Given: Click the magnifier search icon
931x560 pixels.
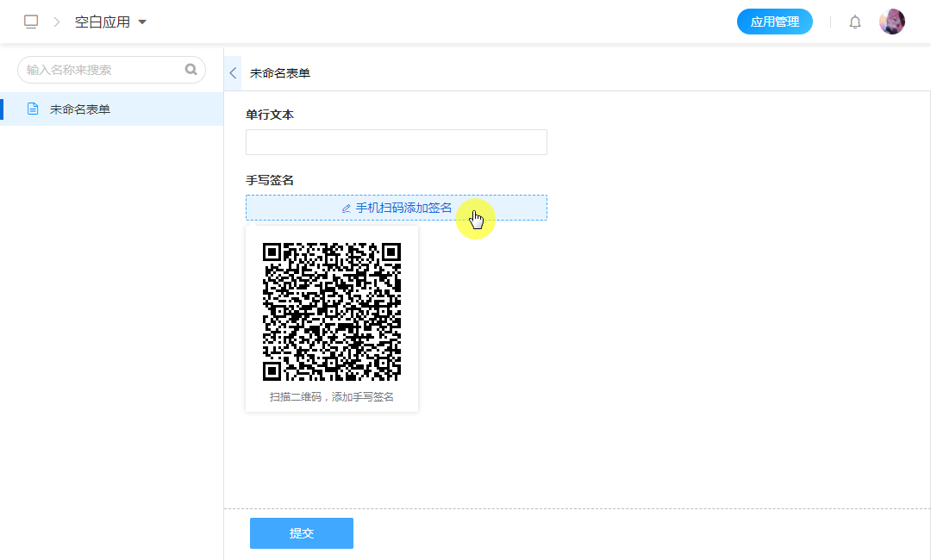Looking at the screenshot, I should [x=191, y=70].
